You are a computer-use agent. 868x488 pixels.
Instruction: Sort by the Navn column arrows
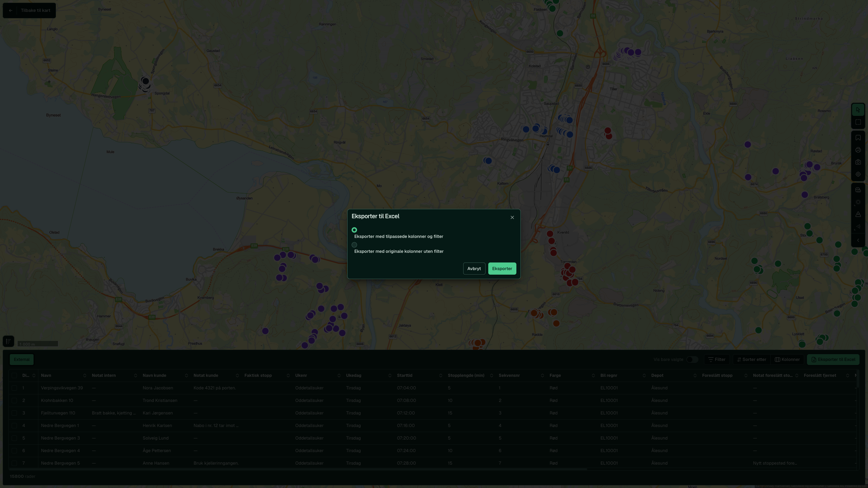84,375
